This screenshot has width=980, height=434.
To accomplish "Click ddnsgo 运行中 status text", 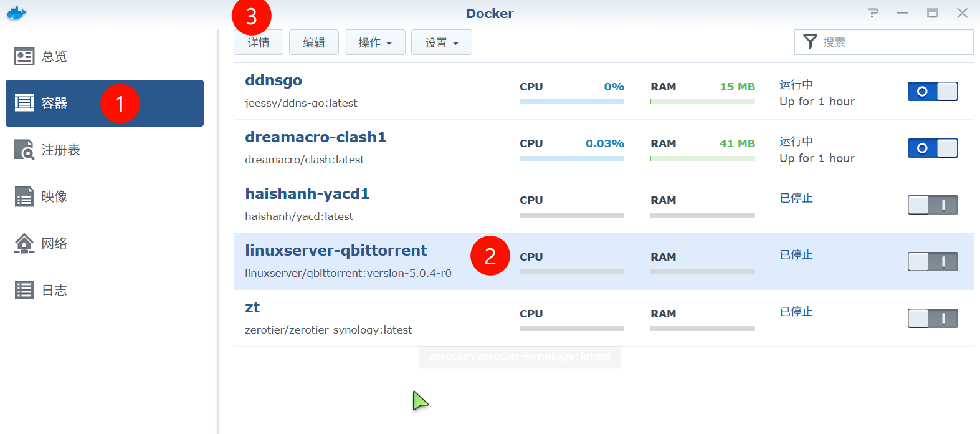I will (x=796, y=85).
